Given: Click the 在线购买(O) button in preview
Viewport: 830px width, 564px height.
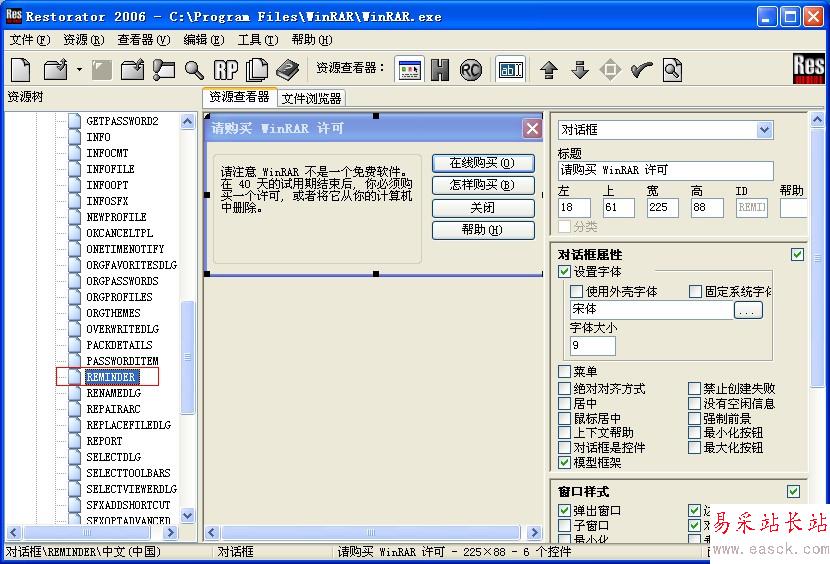Looking at the screenshot, I should [483, 163].
